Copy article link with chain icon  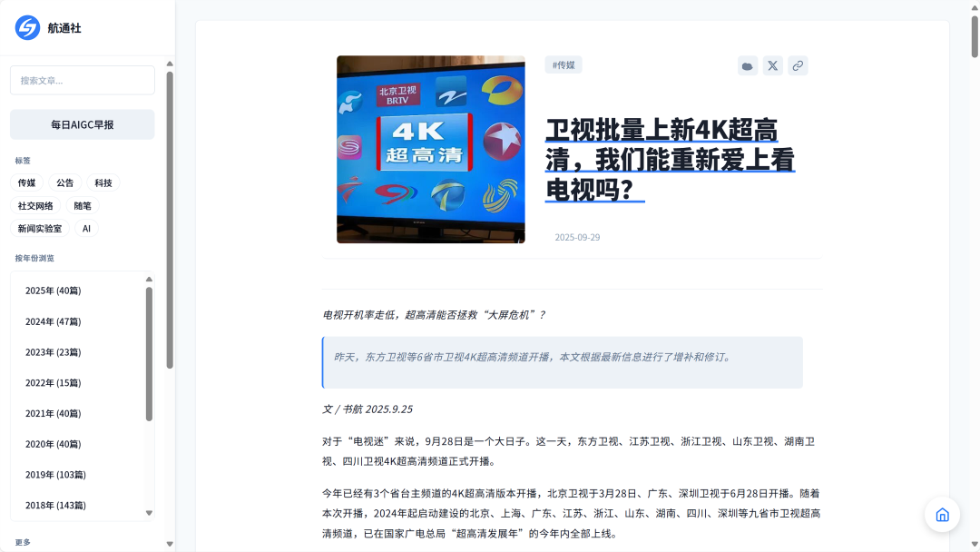point(798,65)
